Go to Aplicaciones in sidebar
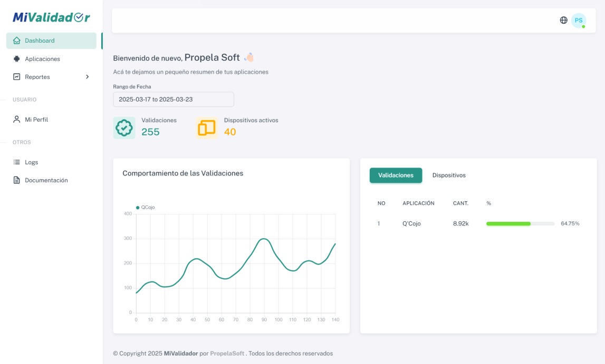 coord(42,59)
